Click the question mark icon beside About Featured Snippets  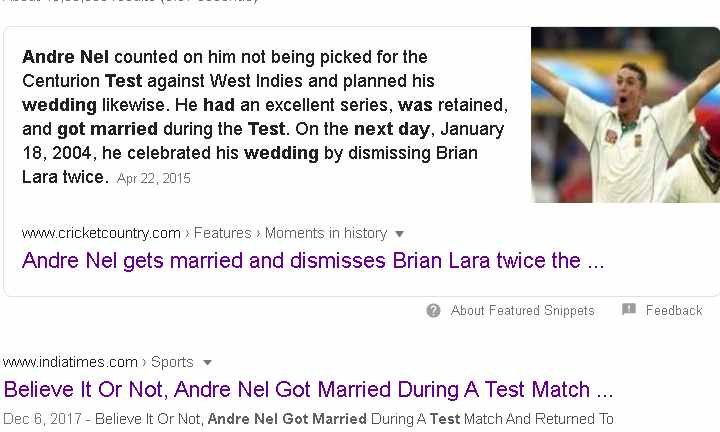click(433, 311)
